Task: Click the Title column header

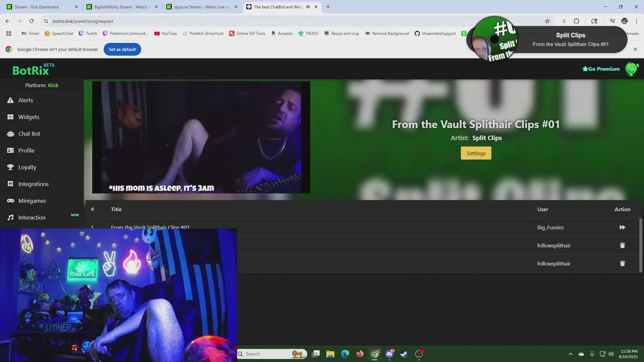Action: pyautogui.click(x=116, y=209)
